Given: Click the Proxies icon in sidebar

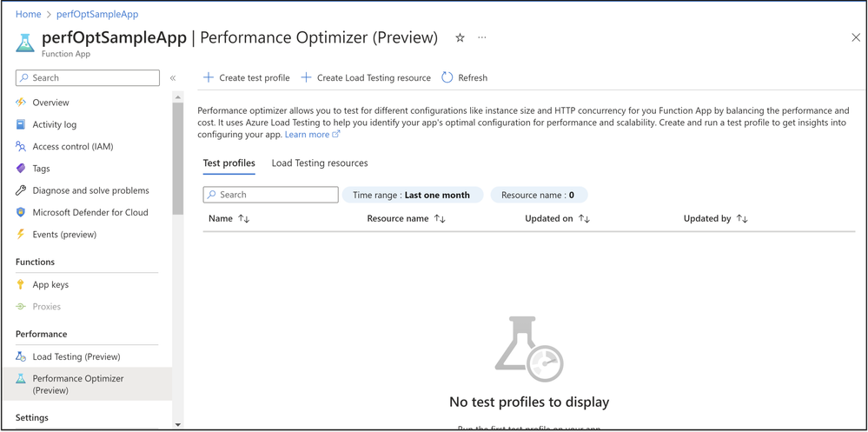Looking at the screenshot, I should (x=21, y=306).
